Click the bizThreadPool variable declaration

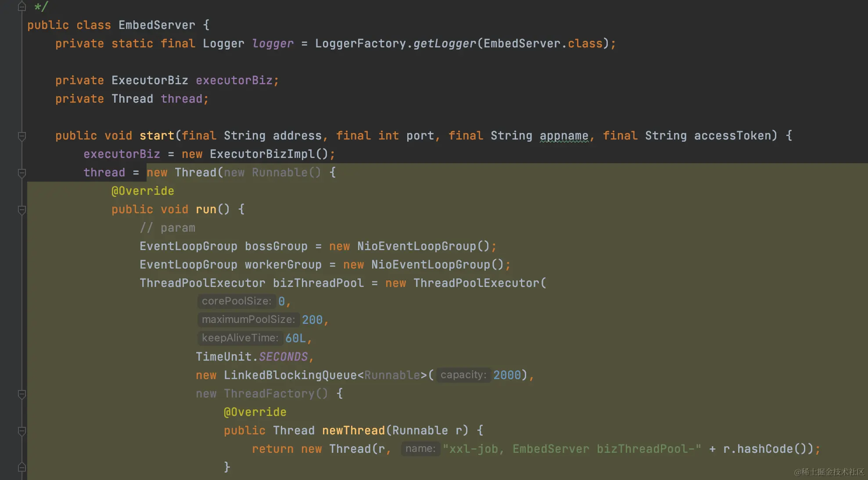318,283
